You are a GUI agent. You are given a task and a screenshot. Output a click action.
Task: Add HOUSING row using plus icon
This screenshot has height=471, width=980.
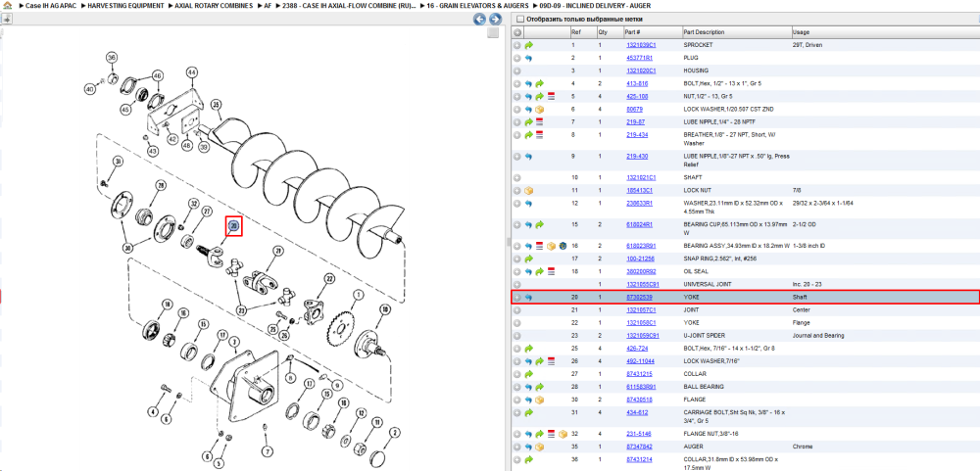click(517, 71)
